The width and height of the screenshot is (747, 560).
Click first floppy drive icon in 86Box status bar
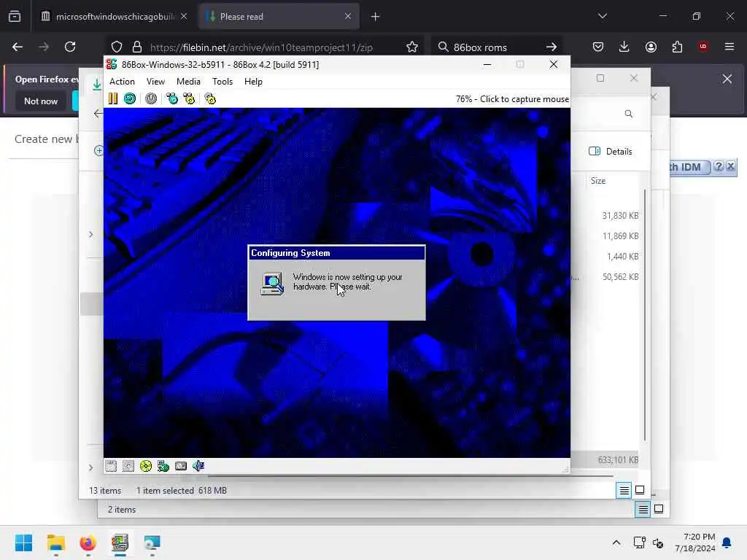[111, 466]
